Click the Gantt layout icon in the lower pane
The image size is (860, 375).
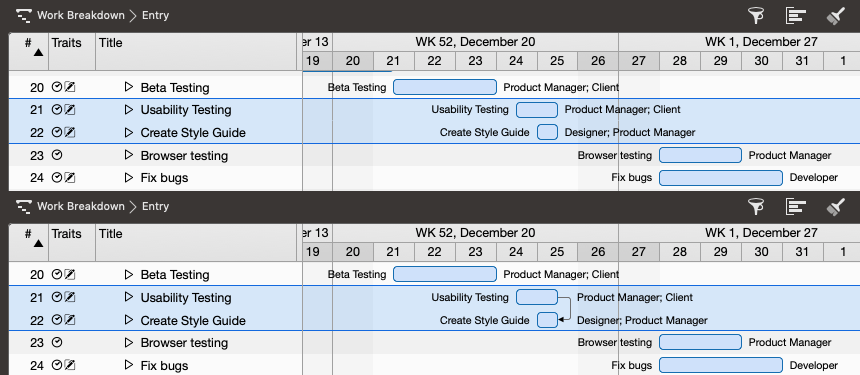click(x=795, y=206)
